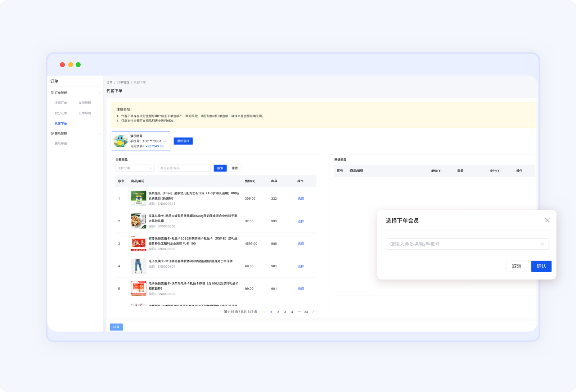576x392 pixels.
Task: Open the member name/phone dropdown in dialog
Action: tap(467, 244)
